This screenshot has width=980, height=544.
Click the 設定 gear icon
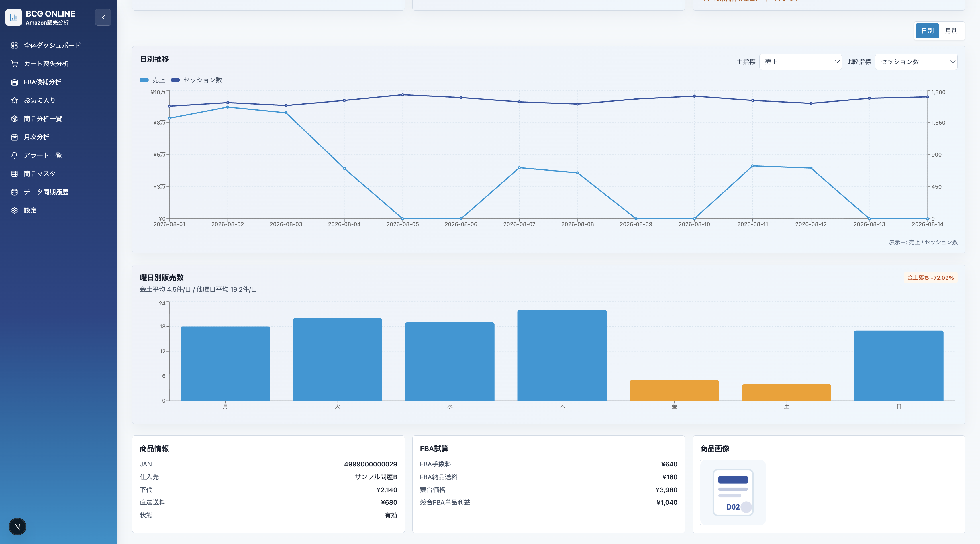tap(14, 210)
